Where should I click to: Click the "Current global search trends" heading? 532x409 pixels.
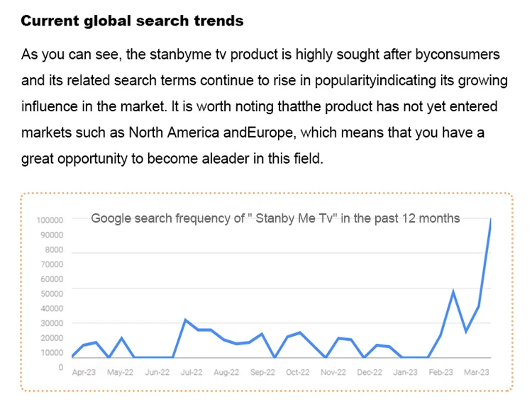coord(132,21)
